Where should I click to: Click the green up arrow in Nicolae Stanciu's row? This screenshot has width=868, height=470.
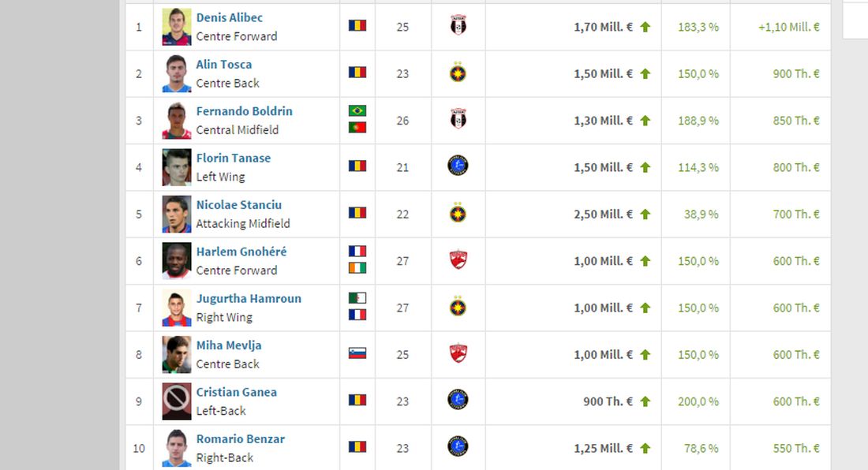click(645, 214)
